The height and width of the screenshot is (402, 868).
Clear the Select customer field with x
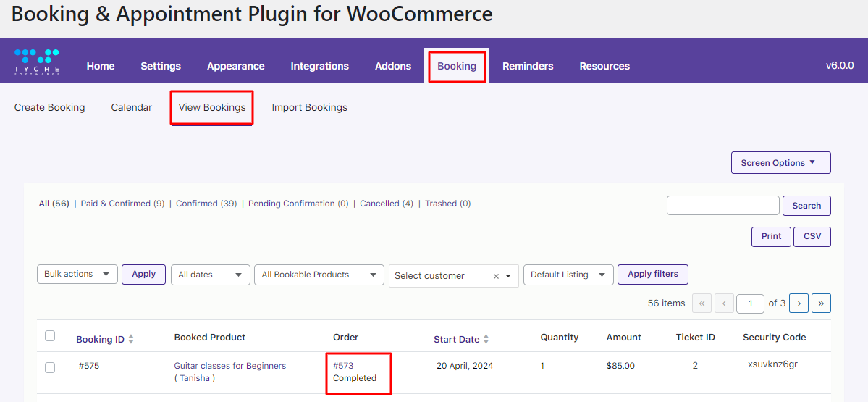click(496, 276)
